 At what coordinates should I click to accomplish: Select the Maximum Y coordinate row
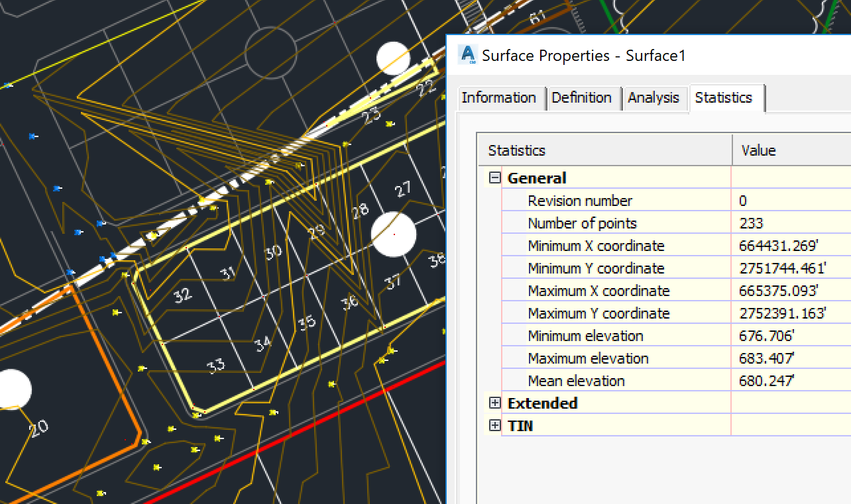tap(598, 313)
